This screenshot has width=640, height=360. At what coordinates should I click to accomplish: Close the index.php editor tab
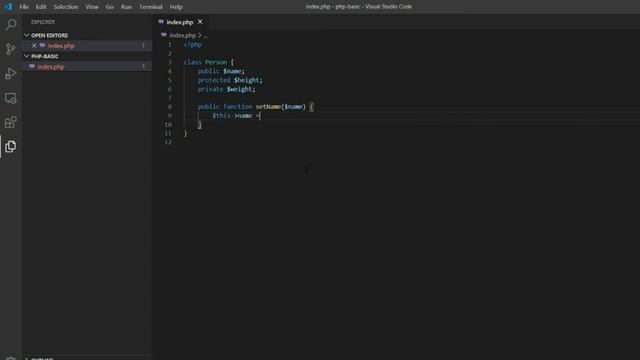pos(200,22)
